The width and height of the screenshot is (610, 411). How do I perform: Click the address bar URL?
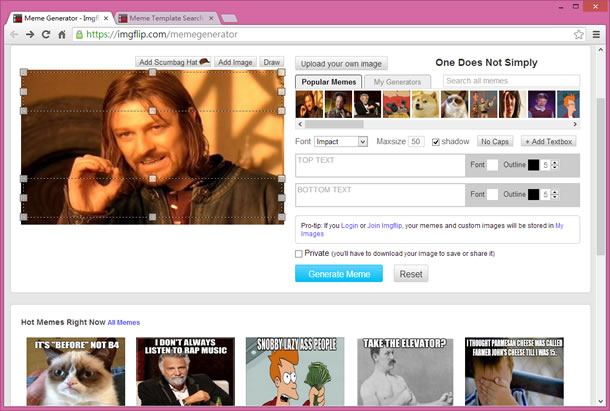pos(162,34)
